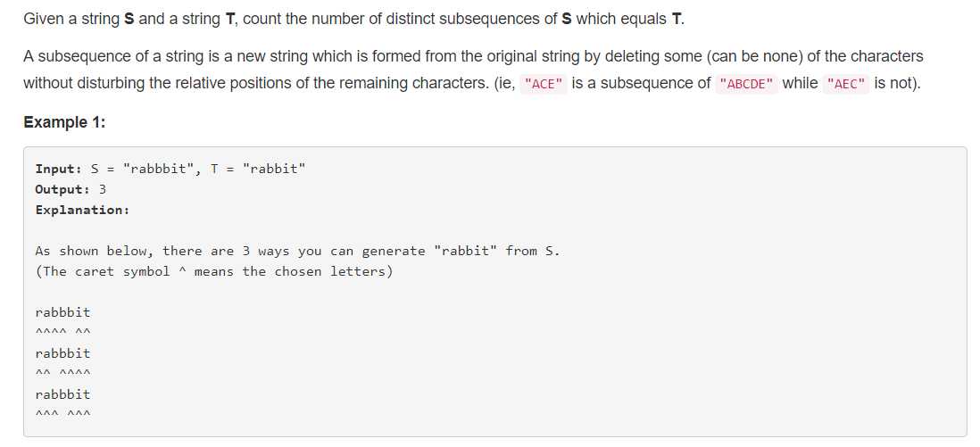Click the first caret row under rabbbit
This screenshot has width=980, height=447.
(63, 331)
